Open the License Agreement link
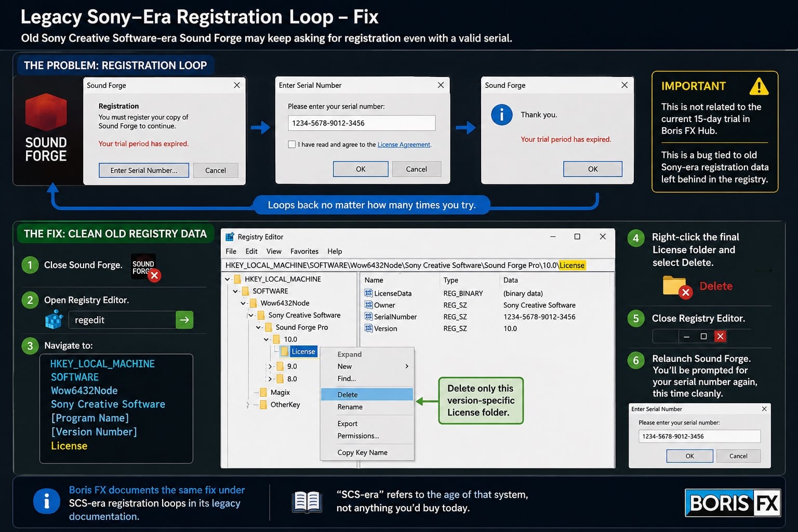The width and height of the screenshot is (798, 532). pos(404,144)
